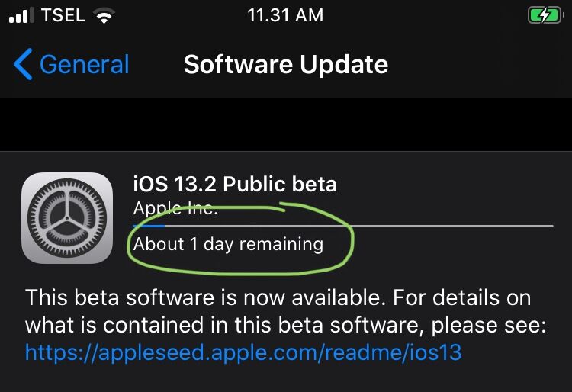Tap the Settings gear app icon
572x392 pixels.
pos(67,218)
